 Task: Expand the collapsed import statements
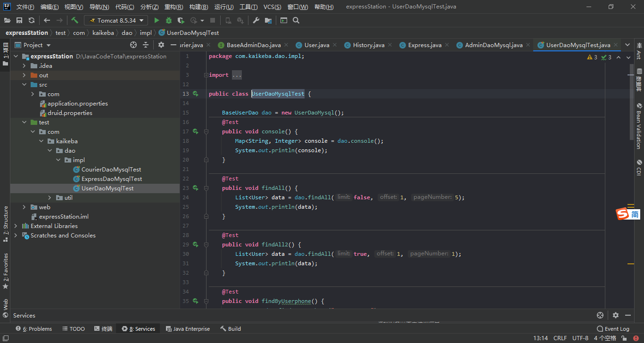(x=237, y=75)
